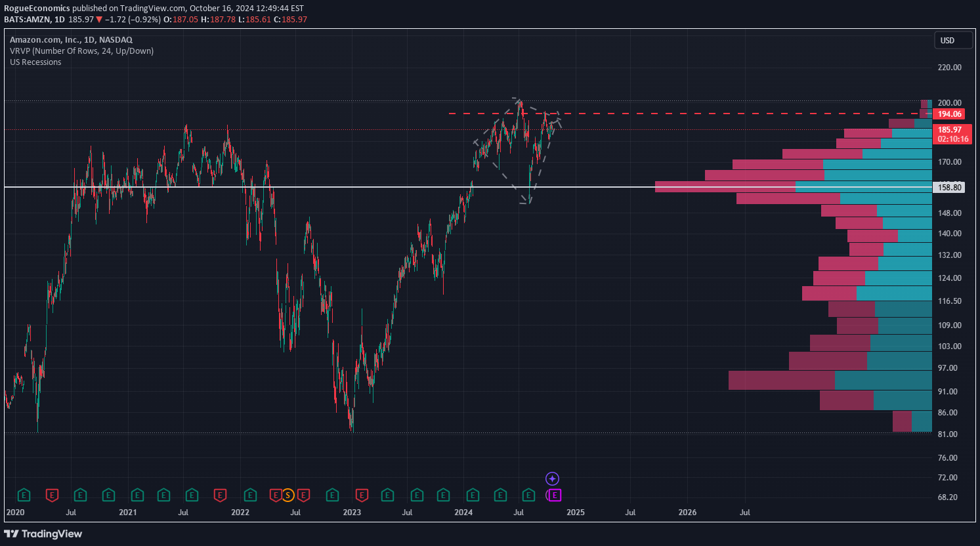
Task: Select the red earnings icon before Jul 2020
Action: (52, 495)
